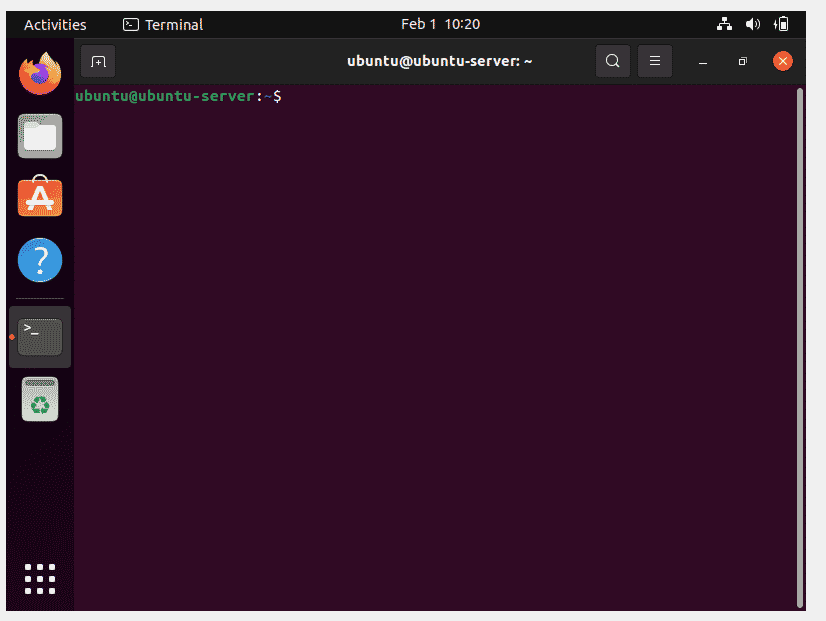826x621 pixels.
Task: Launch Firefox from the dock
Action: tap(40, 74)
